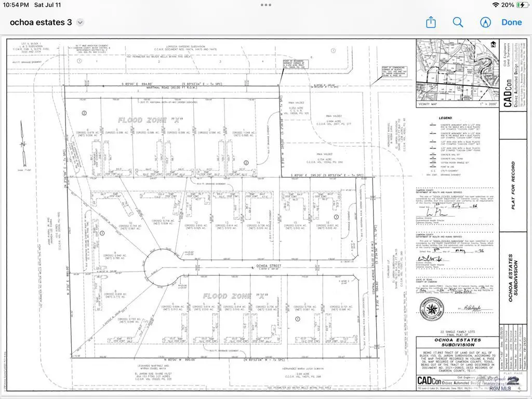Tap the Done button
Viewport: 532px width, 399px height.
coord(511,22)
